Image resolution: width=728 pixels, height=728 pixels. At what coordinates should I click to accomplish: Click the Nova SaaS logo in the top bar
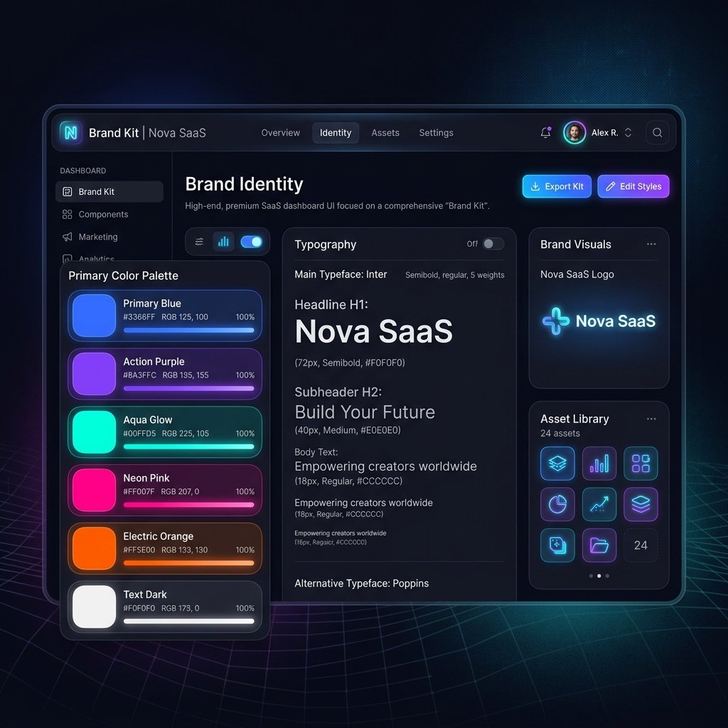pyautogui.click(x=71, y=132)
